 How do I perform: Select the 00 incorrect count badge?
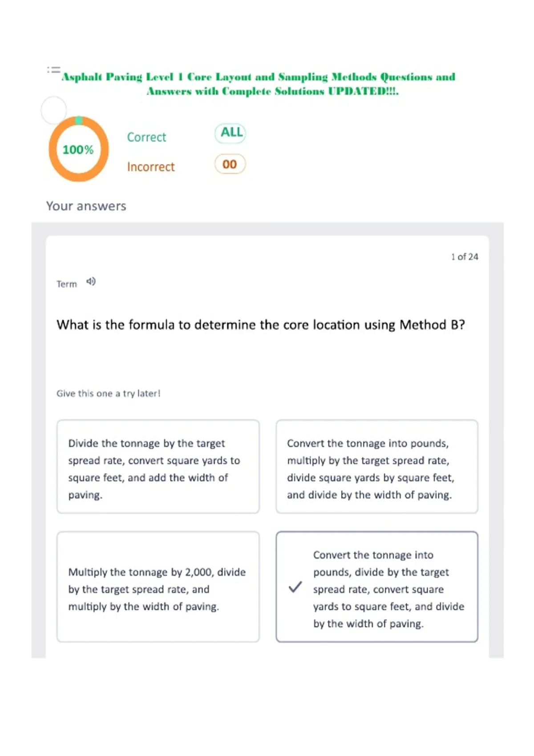point(230,164)
